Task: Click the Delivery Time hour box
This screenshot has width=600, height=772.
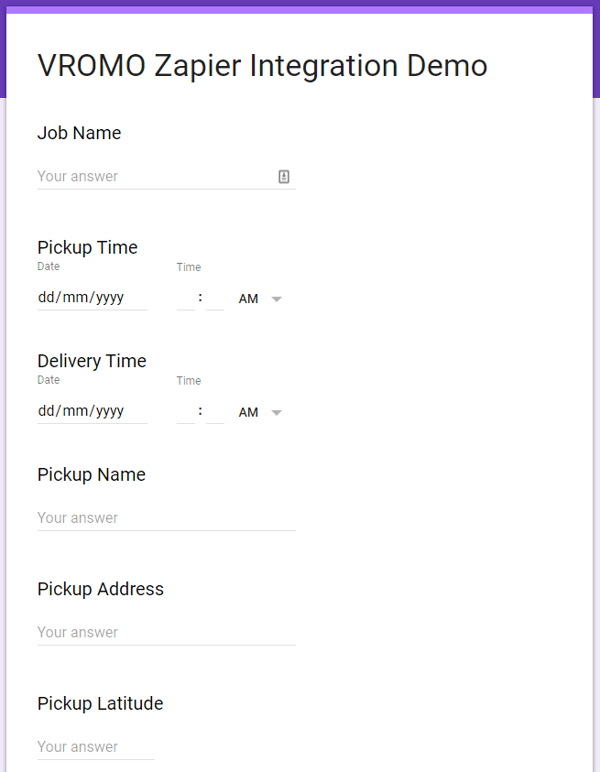Action: pos(185,411)
